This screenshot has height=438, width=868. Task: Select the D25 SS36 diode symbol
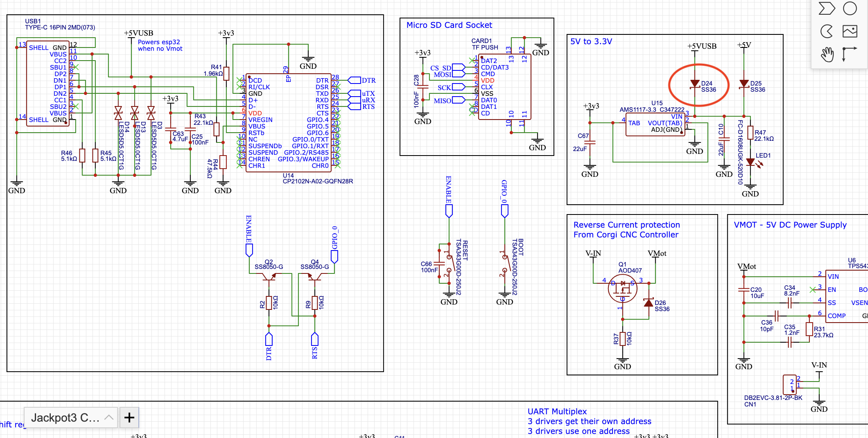[744, 84]
